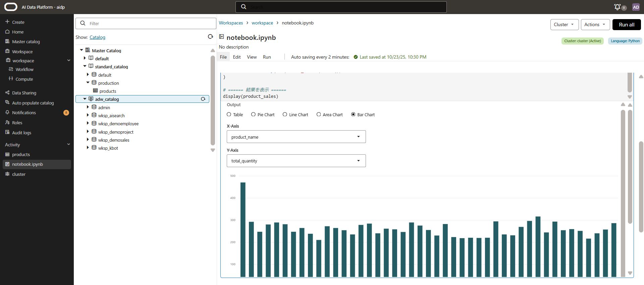
Task: Select the Area Chart option
Action: pyautogui.click(x=319, y=114)
